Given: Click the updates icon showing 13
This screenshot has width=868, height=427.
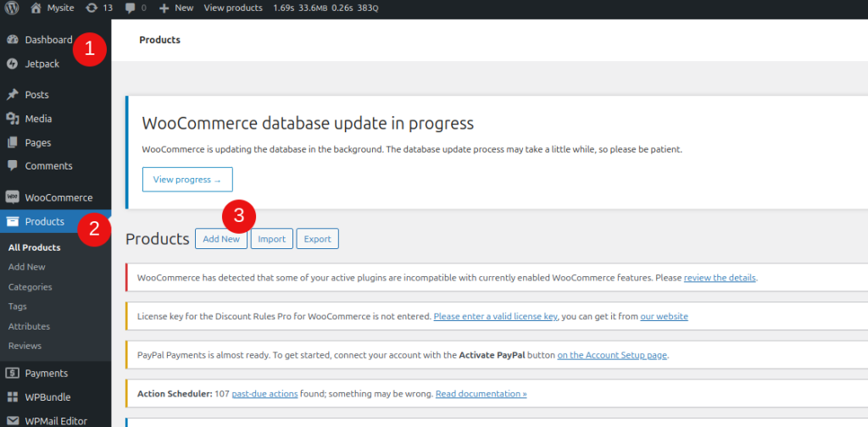Looking at the screenshot, I should coord(92,8).
